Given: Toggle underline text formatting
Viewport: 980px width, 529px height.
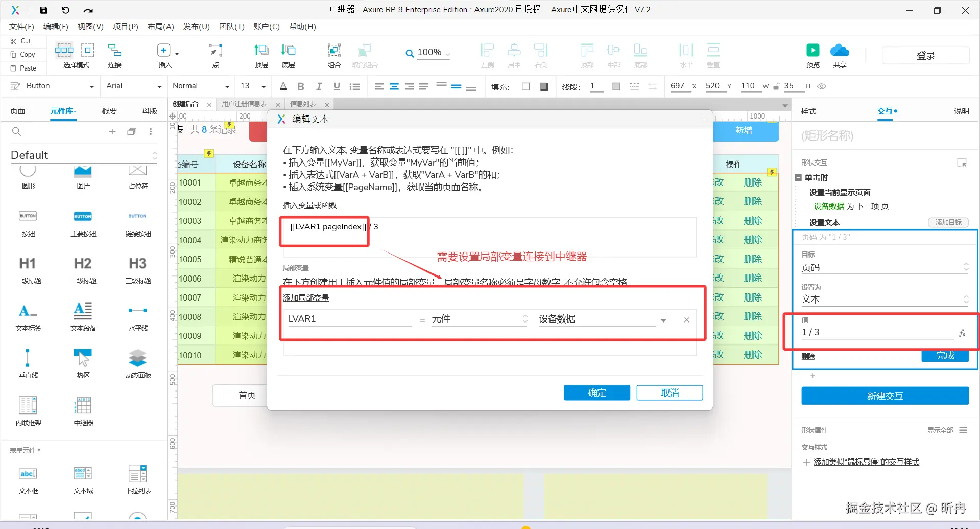Looking at the screenshot, I should tap(337, 86).
